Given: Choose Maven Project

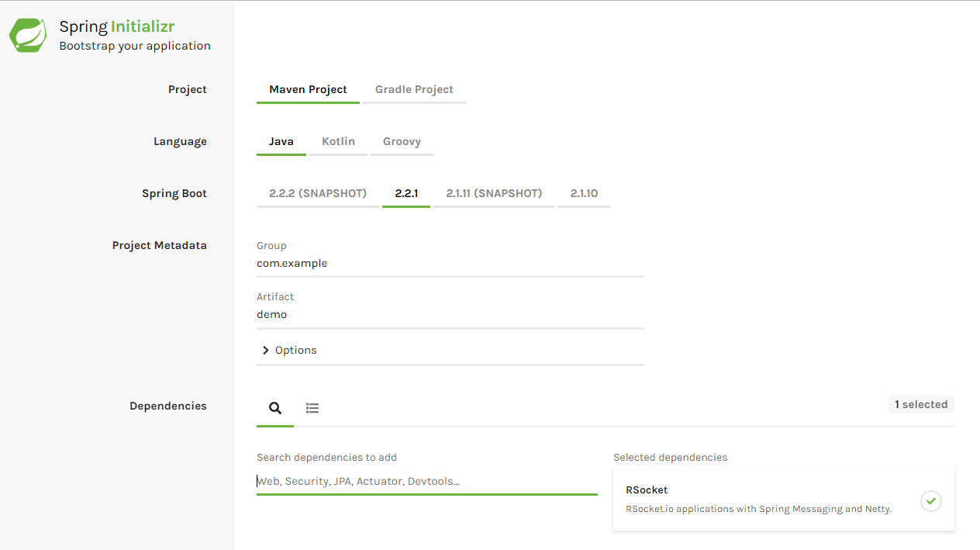Looking at the screenshot, I should (308, 90).
